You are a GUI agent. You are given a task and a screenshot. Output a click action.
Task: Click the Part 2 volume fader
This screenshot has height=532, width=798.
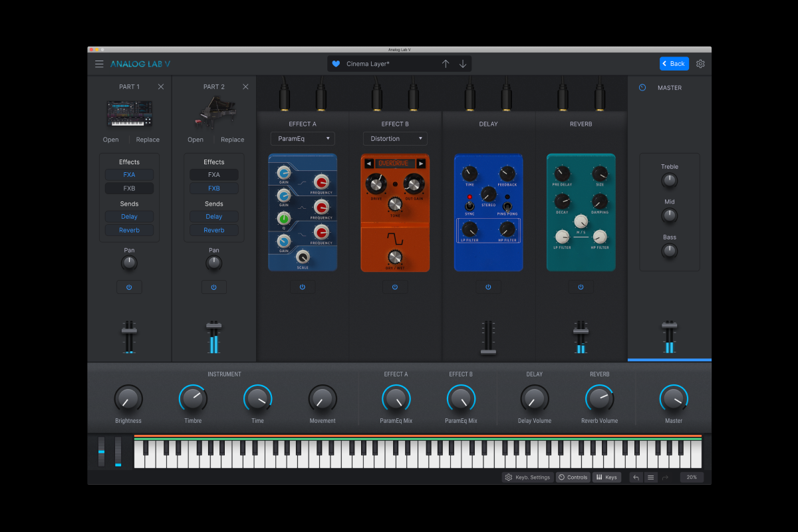click(x=213, y=325)
